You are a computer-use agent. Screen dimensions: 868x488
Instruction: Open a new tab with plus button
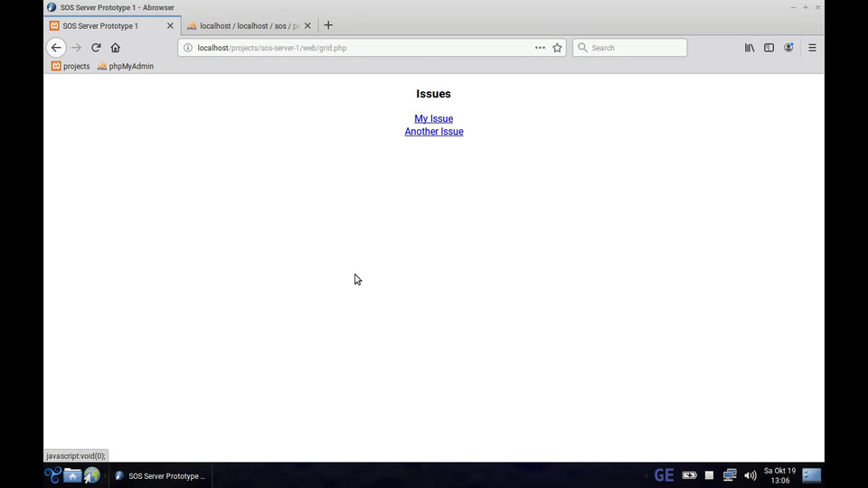tap(328, 25)
